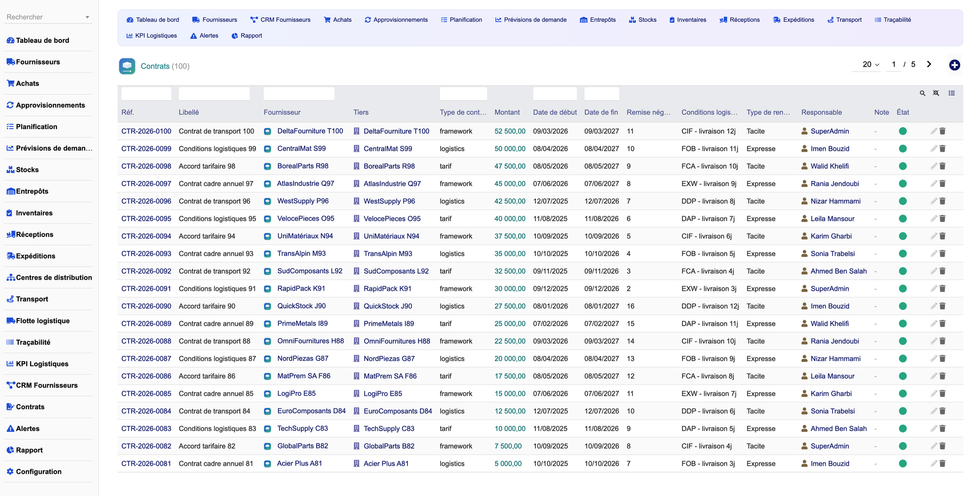Sort by Montant column header
Viewport: 980px width, 496px height.
click(x=507, y=112)
